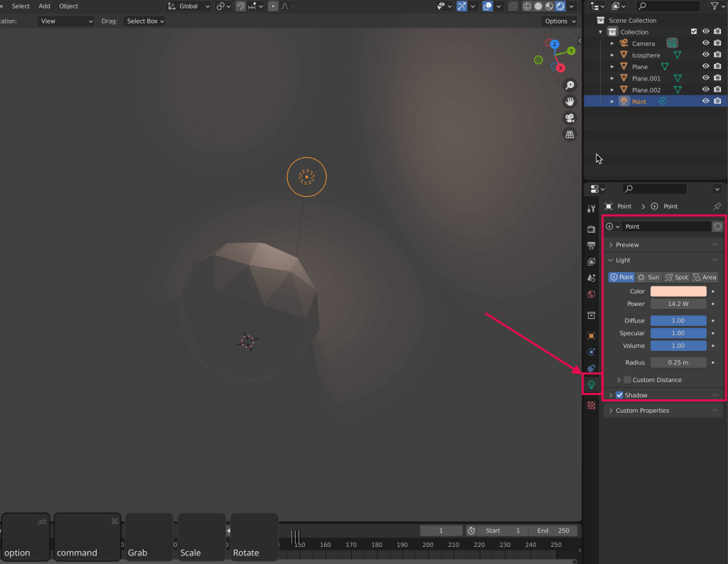The image size is (728, 564).
Task: Open the Object menu
Action: pyautogui.click(x=68, y=6)
